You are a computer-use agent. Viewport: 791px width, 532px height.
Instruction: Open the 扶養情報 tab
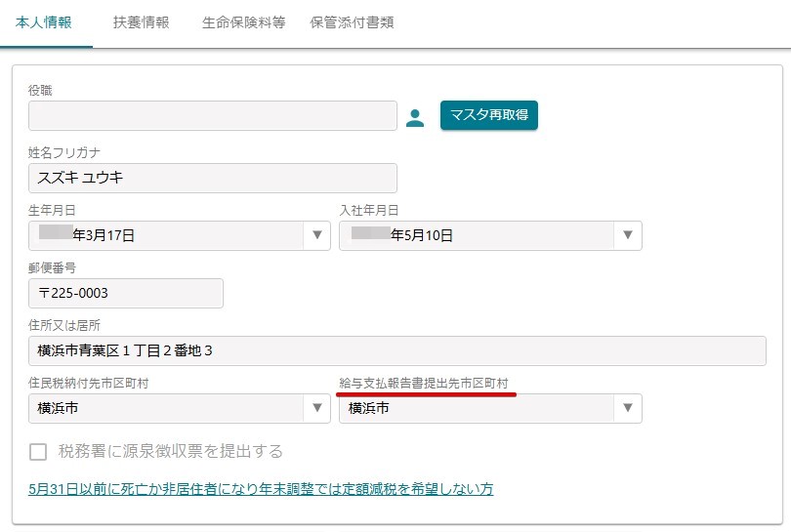click(x=142, y=22)
